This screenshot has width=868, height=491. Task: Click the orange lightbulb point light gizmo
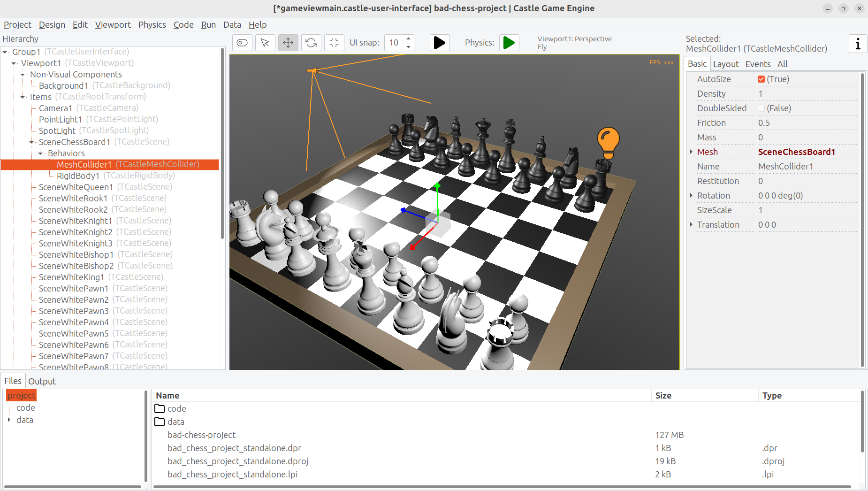point(608,143)
